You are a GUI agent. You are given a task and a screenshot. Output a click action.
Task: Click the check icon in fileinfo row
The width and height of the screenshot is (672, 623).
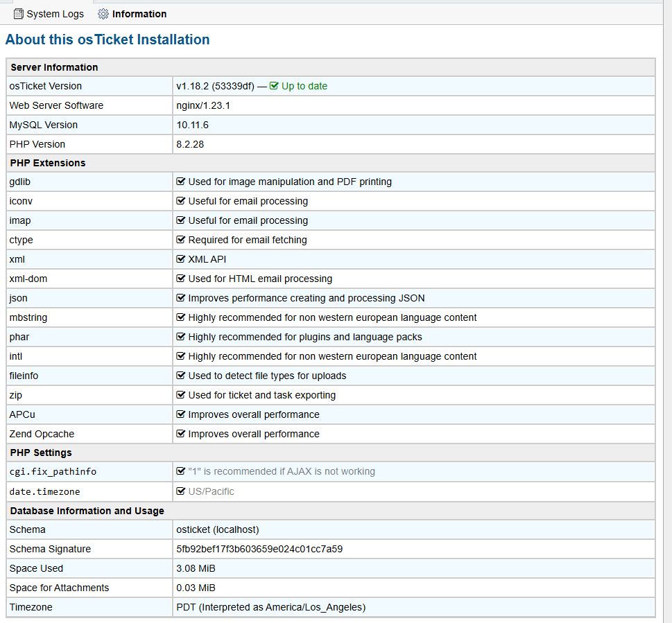(x=180, y=376)
